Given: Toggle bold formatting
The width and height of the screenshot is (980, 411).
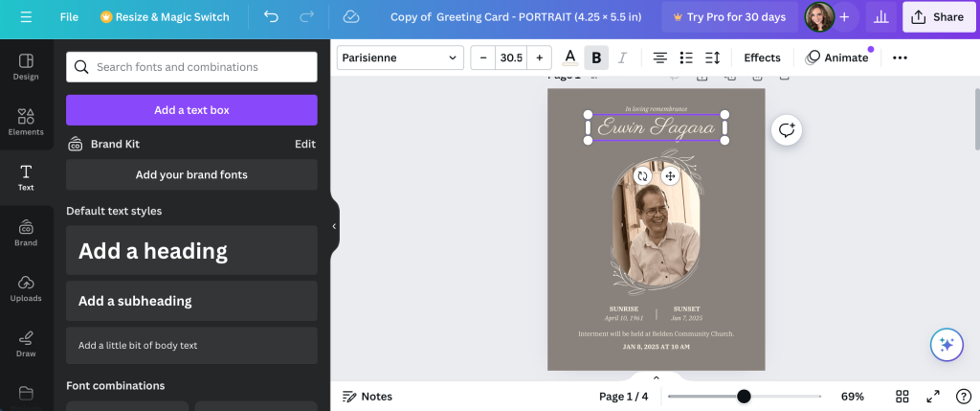Looking at the screenshot, I should [596, 57].
